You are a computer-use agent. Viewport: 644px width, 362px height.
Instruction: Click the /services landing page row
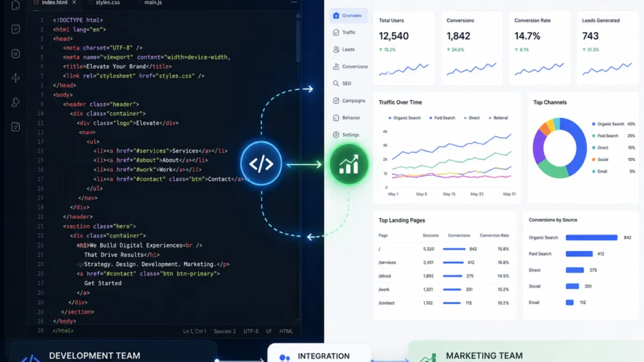pyautogui.click(x=444, y=263)
